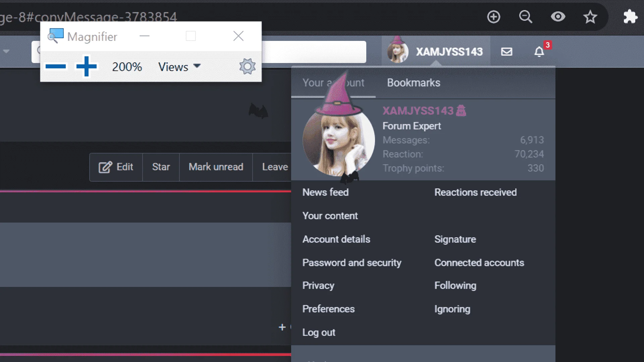
Task: Open News feed
Action: [x=325, y=192]
